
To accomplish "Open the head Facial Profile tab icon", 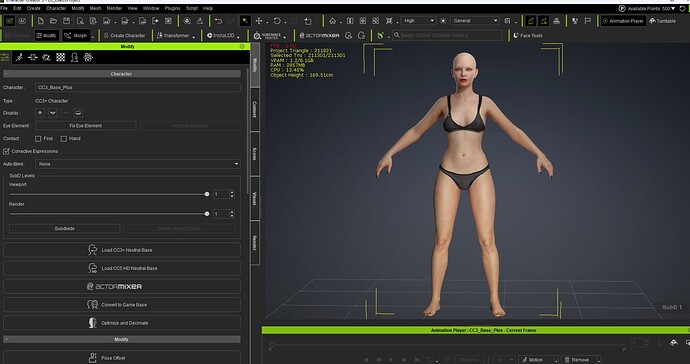I will coord(74,57).
